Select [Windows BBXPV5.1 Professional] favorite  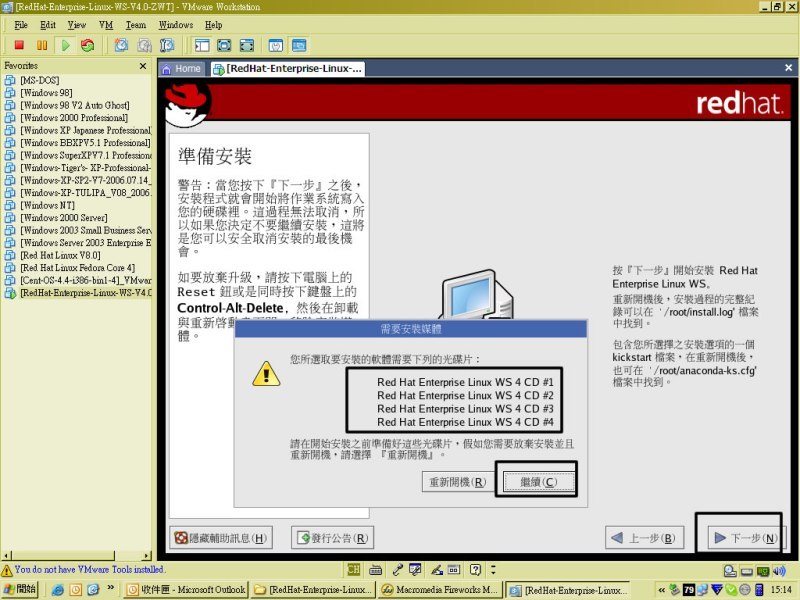click(85, 143)
